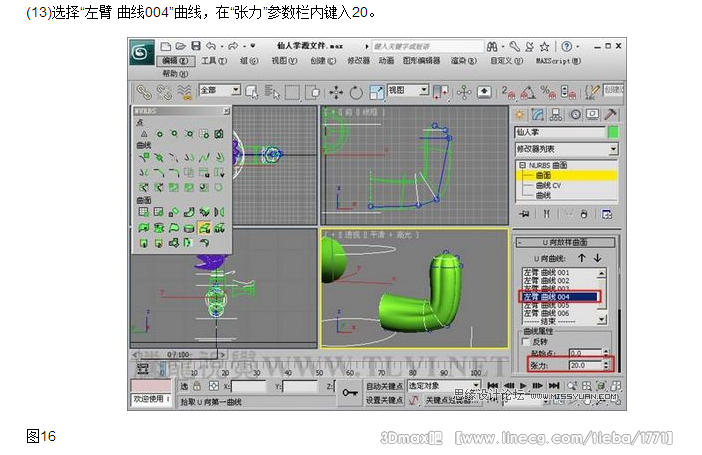Click the star favorites icon in title bar
This screenshot has height=455, width=702.
(x=544, y=47)
